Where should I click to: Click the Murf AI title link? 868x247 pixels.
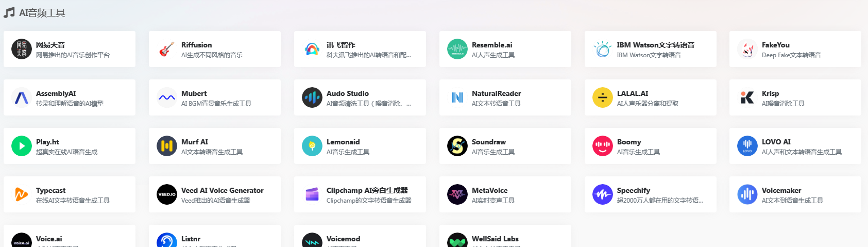(195, 142)
